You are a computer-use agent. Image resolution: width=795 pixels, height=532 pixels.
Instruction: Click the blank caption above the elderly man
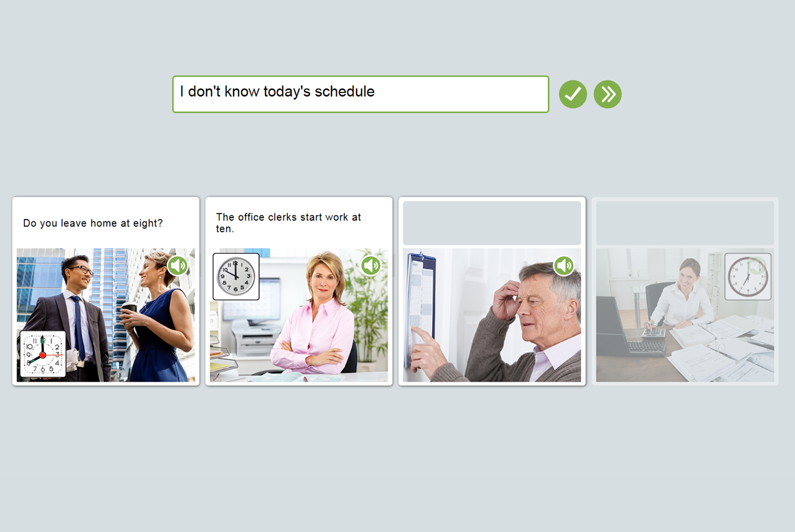click(x=492, y=223)
